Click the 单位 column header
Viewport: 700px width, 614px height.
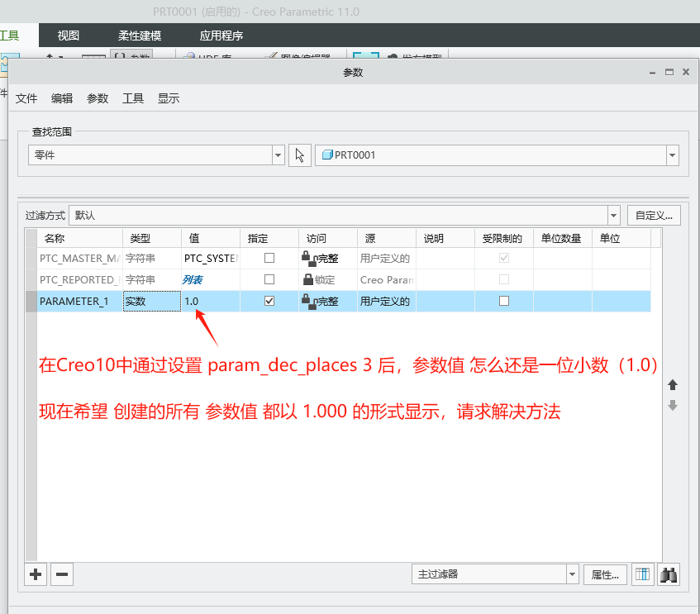(x=621, y=239)
